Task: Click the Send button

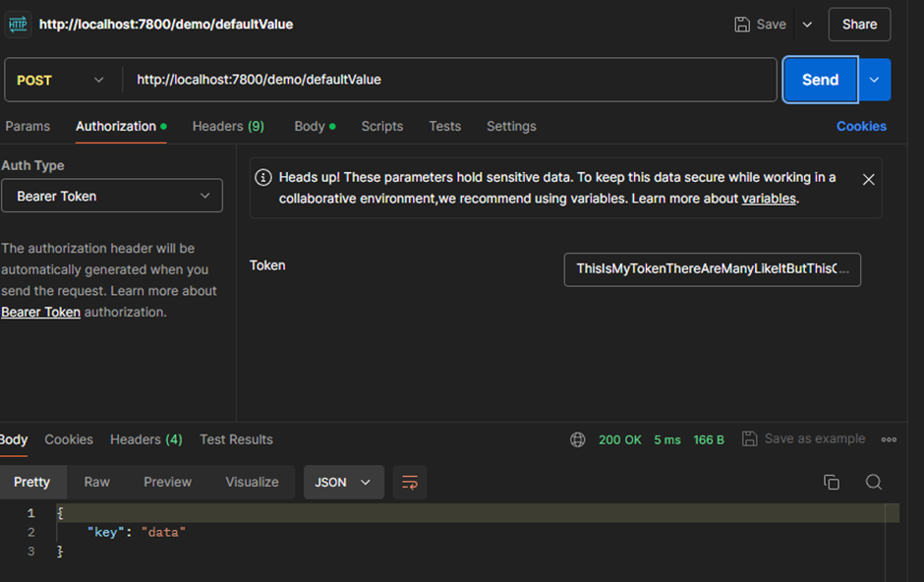Action: [x=820, y=80]
